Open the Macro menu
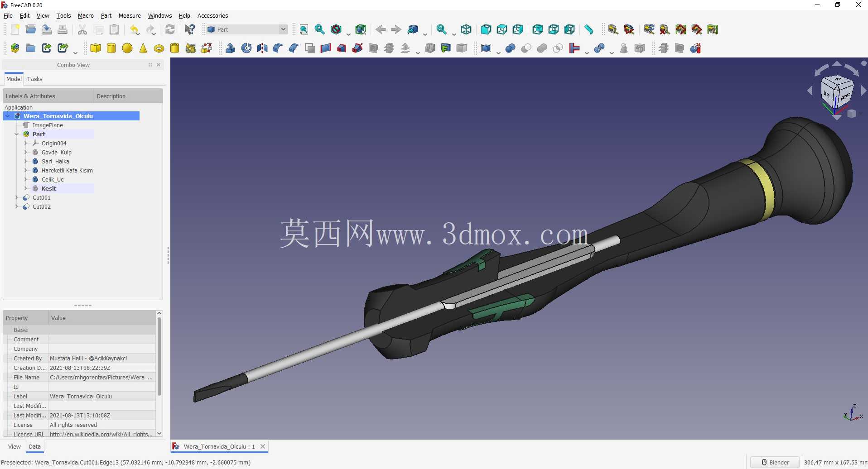This screenshot has height=469, width=868. click(86, 15)
